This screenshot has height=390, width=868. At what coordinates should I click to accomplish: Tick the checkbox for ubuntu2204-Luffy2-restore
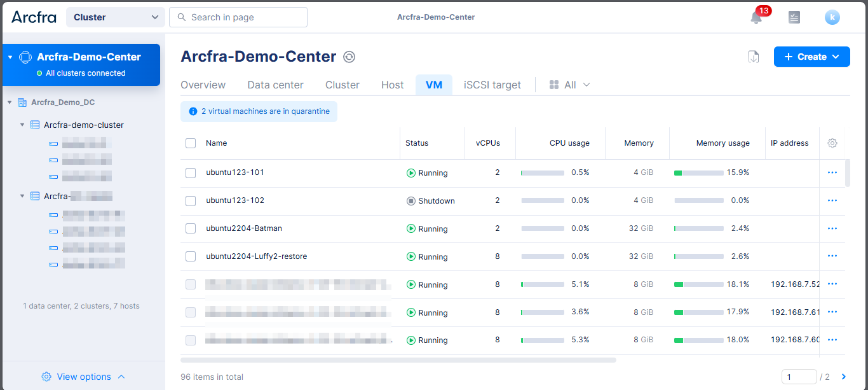pos(191,256)
